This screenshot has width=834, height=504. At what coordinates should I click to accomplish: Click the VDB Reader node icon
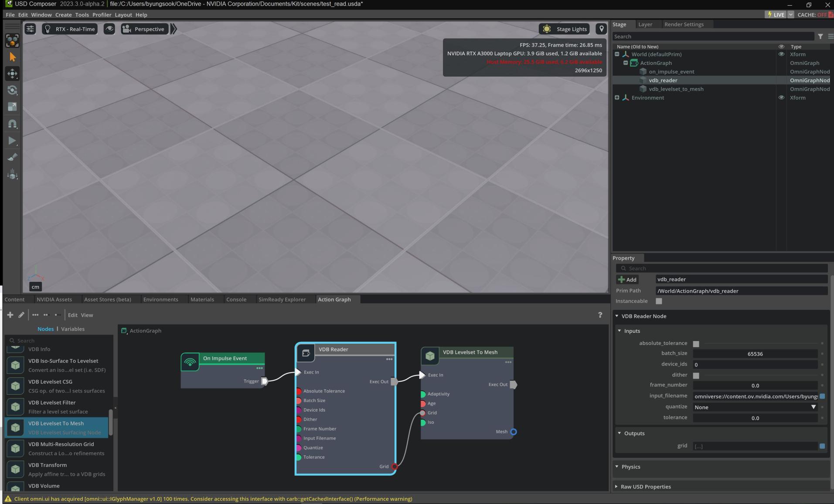tap(306, 353)
